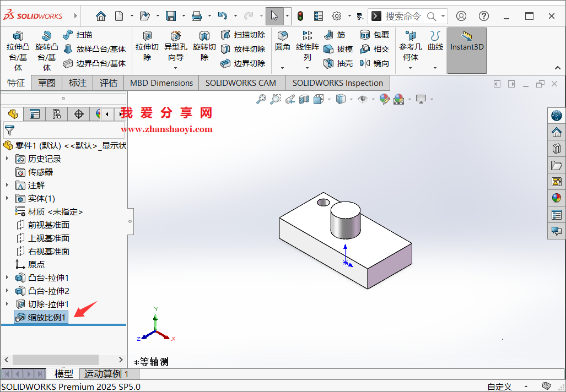Open the PropertyManager tab icon
Image resolution: width=566 pixels, height=392 pixels.
click(x=35, y=115)
